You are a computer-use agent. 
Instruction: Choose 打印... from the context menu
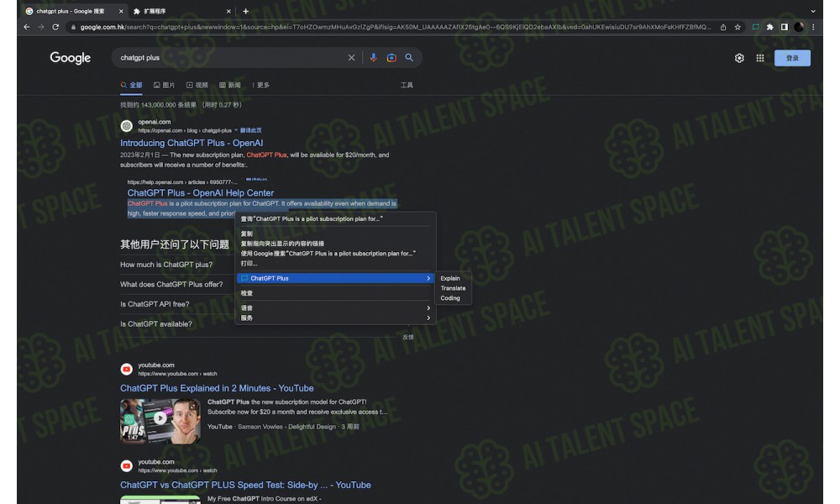335,264
